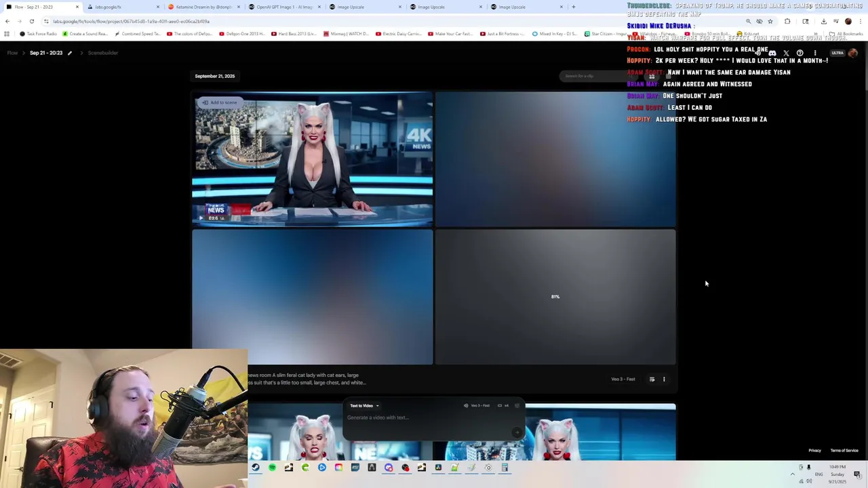Open the Defqon One 2013 bookmark
The image size is (868, 488).
point(241,33)
